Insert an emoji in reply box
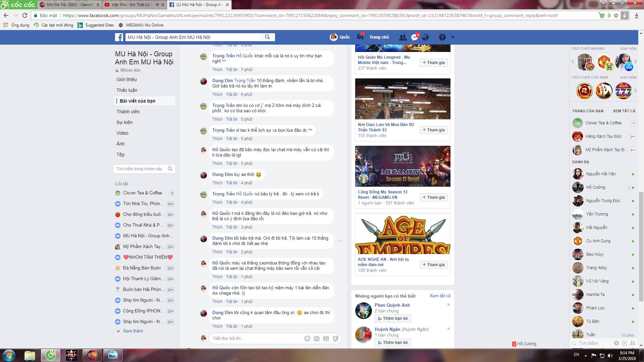 [x=307, y=339]
